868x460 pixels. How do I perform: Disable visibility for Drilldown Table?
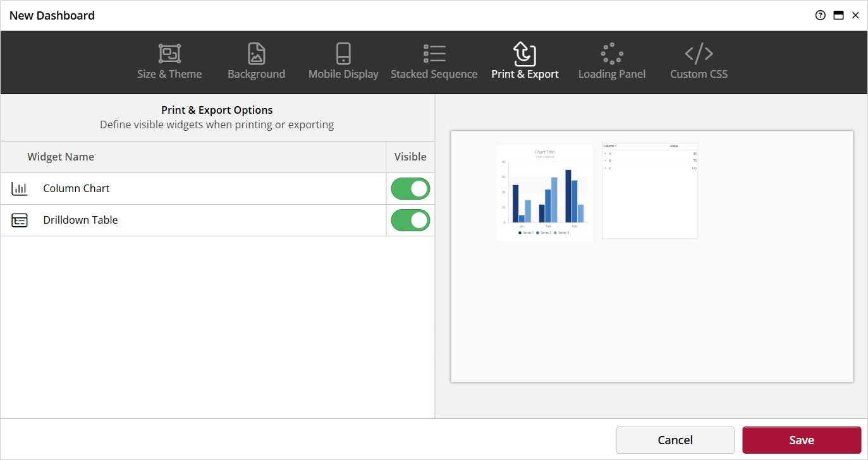[x=410, y=220]
